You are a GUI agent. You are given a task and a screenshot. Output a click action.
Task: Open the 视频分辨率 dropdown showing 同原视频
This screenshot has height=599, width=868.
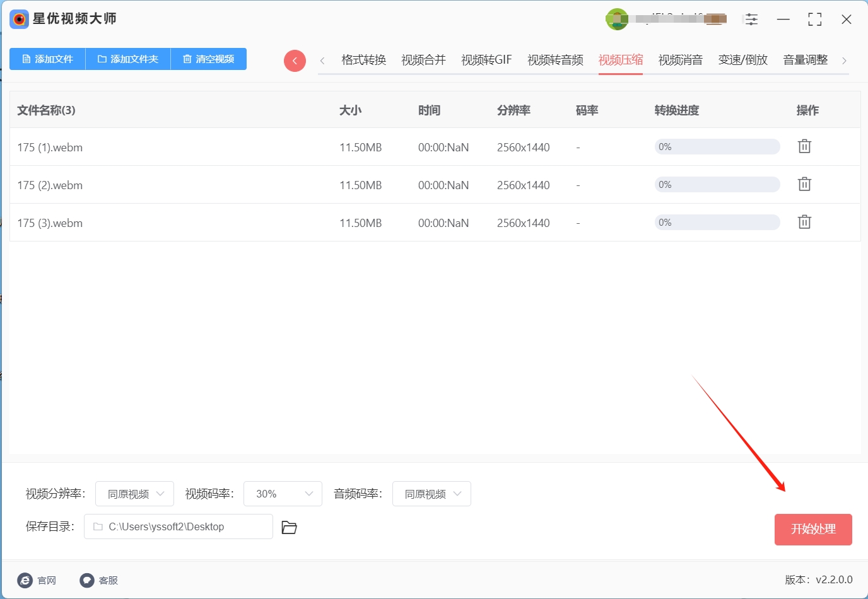click(x=134, y=494)
